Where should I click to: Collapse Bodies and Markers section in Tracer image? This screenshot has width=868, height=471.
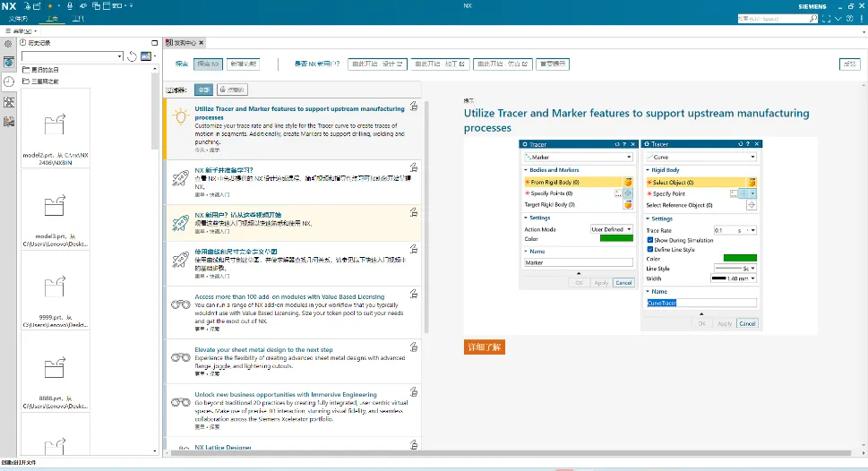(x=526, y=170)
